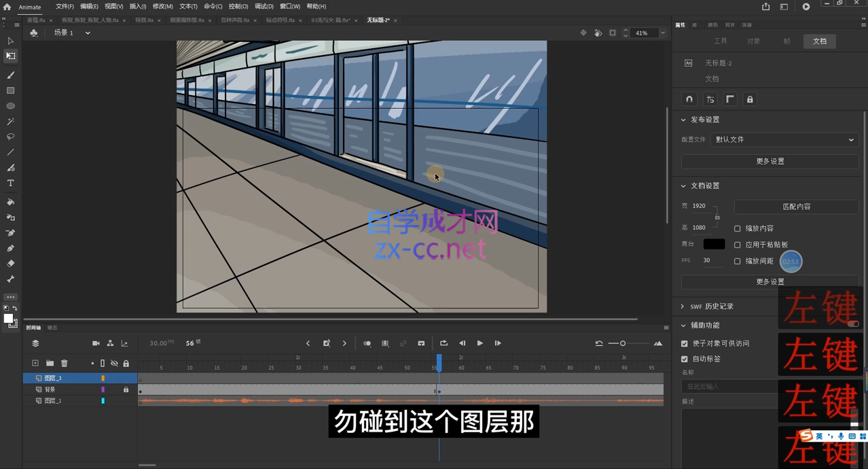Screen dimensions: 868x469
Task: Open the 修改(M) menu
Action: (x=162, y=6)
